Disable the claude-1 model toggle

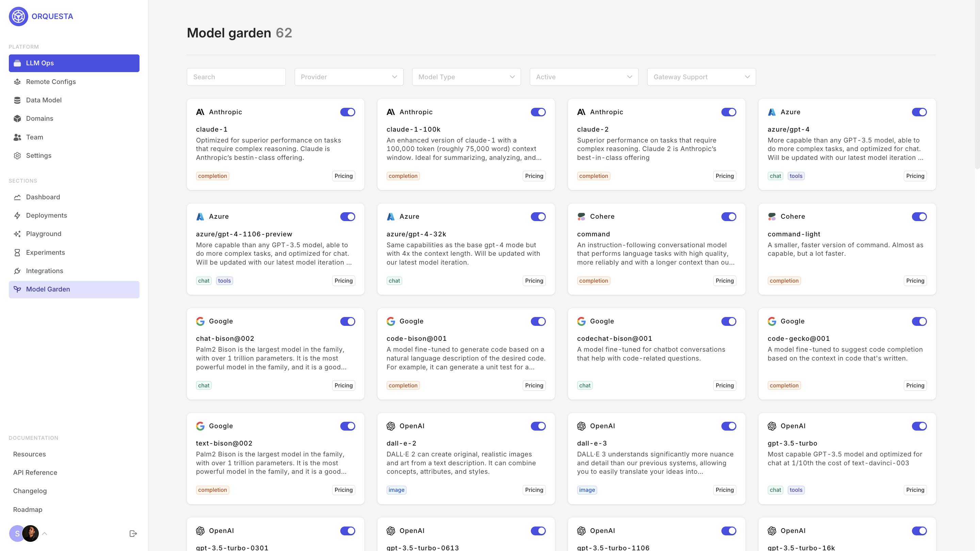click(x=347, y=112)
